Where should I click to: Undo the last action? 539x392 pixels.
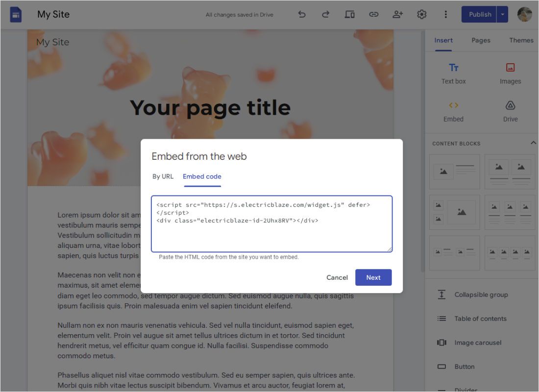pyautogui.click(x=302, y=14)
